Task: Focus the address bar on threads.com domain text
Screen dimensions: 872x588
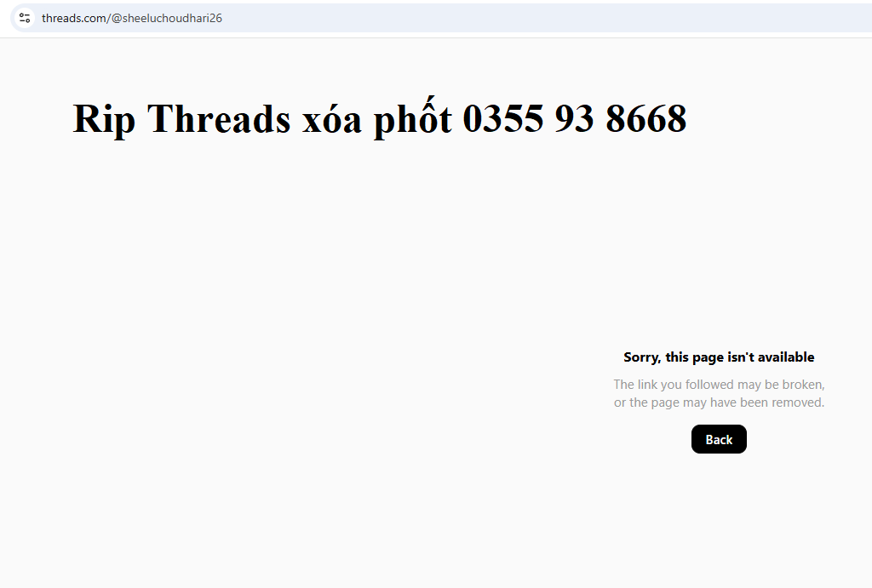Action: (x=73, y=19)
